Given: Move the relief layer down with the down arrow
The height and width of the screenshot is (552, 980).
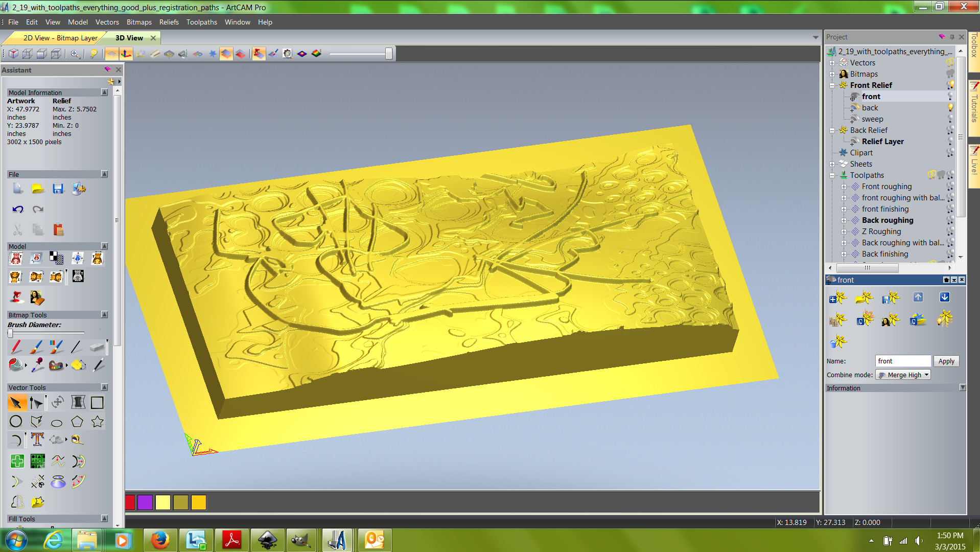Looking at the screenshot, I should pyautogui.click(x=945, y=297).
